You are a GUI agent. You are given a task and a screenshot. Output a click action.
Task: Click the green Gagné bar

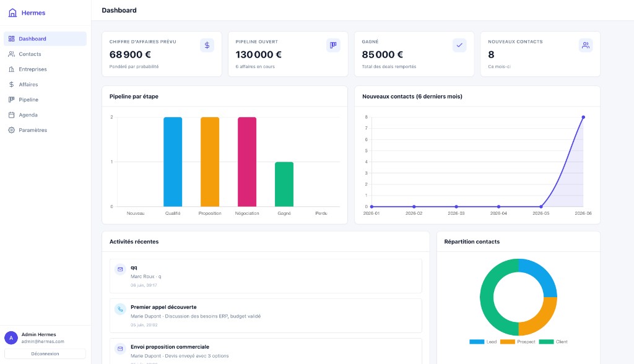point(284,184)
